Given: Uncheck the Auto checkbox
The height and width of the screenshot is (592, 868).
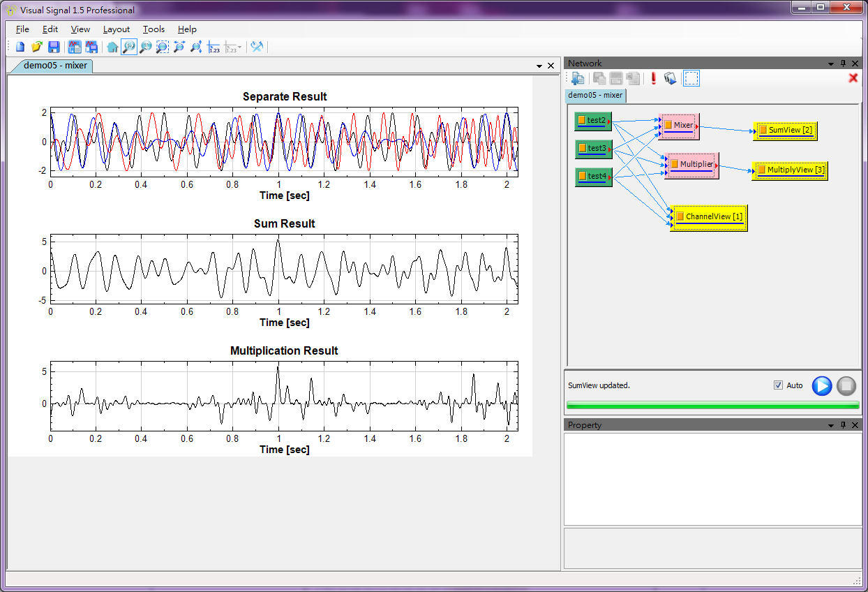Looking at the screenshot, I should coord(778,385).
